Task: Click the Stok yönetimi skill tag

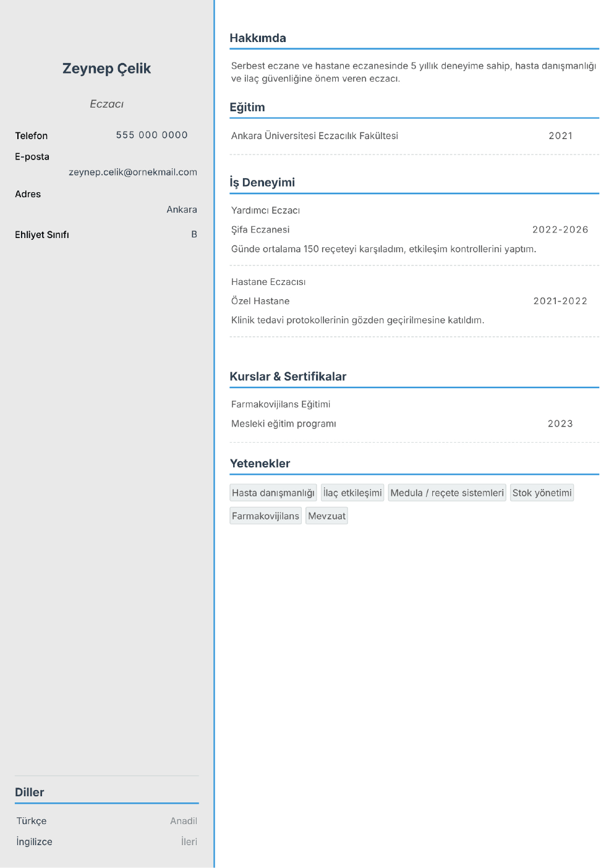Action: coord(542,493)
